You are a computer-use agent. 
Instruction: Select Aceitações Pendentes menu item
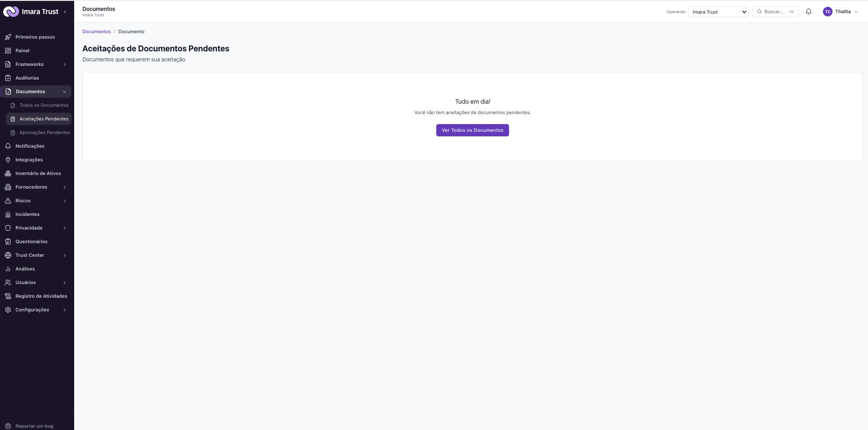[x=39, y=119]
